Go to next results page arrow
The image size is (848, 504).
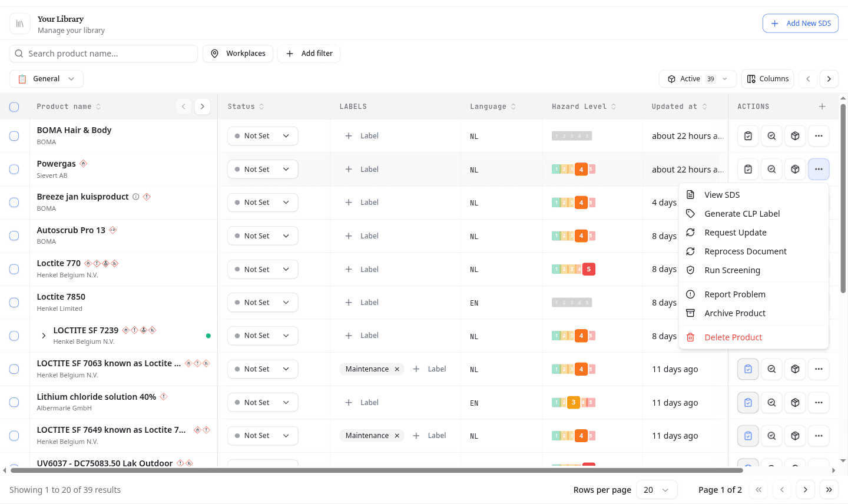(806, 490)
